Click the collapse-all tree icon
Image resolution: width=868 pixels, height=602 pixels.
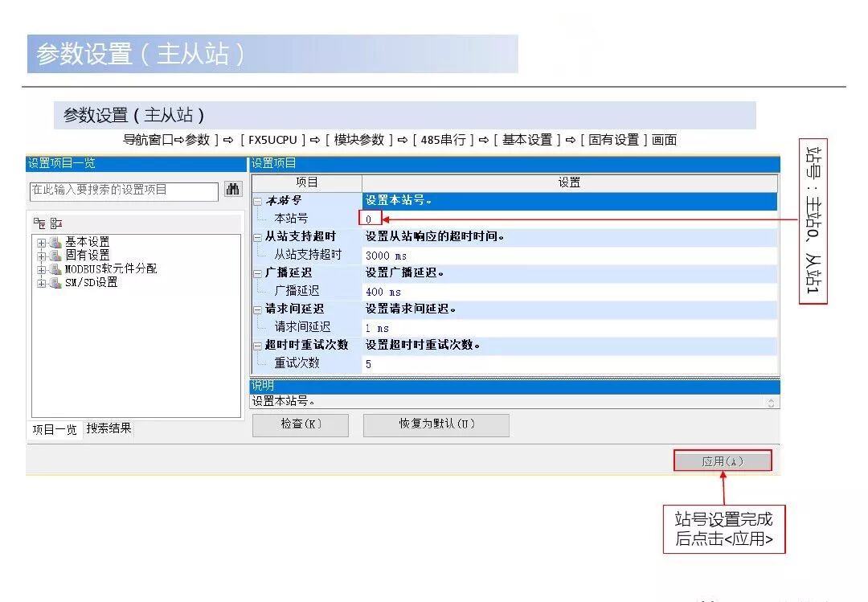(x=56, y=223)
